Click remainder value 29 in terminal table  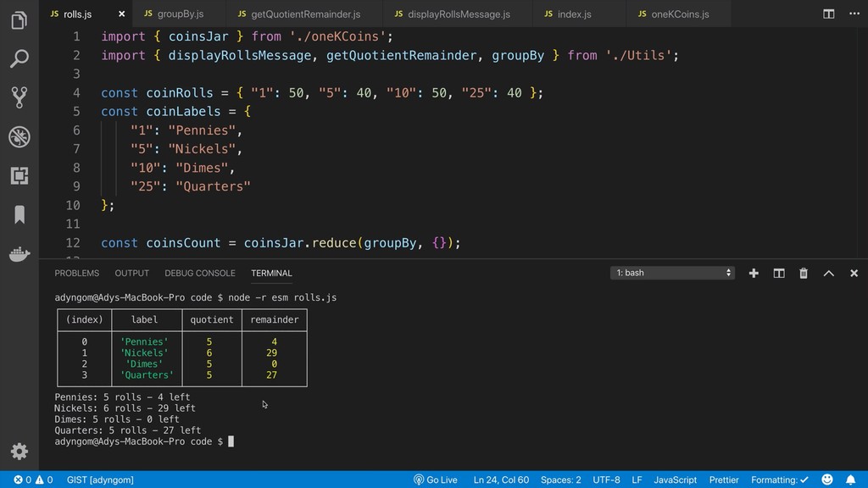point(272,353)
